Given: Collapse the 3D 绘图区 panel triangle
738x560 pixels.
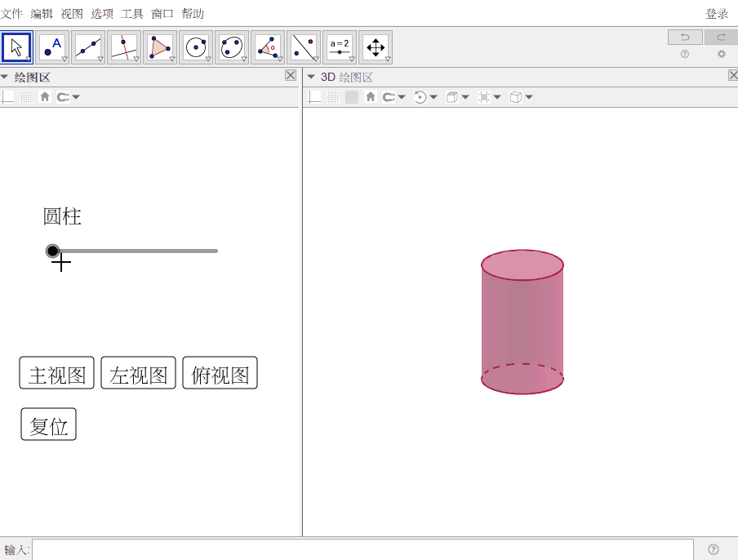Looking at the screenshot, I should coord(311,77).
